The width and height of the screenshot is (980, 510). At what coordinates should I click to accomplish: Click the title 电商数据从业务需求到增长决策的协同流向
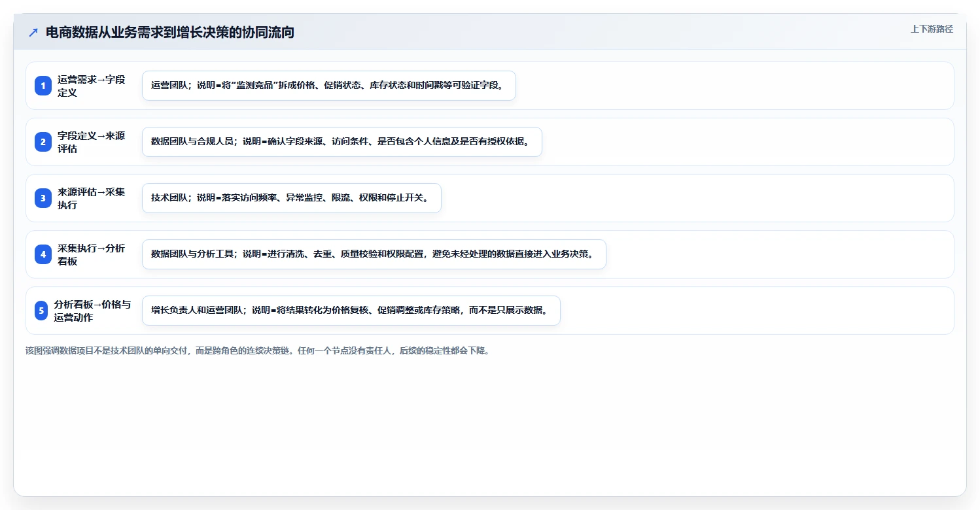click(x=170, y=32)
